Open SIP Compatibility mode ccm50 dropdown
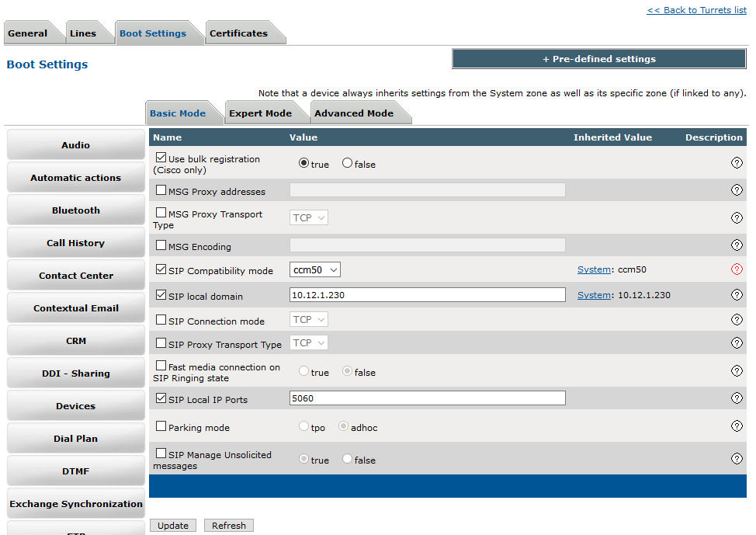Image resolution: width=756 pixels, height=535 pixels. (x=315, y=269)
